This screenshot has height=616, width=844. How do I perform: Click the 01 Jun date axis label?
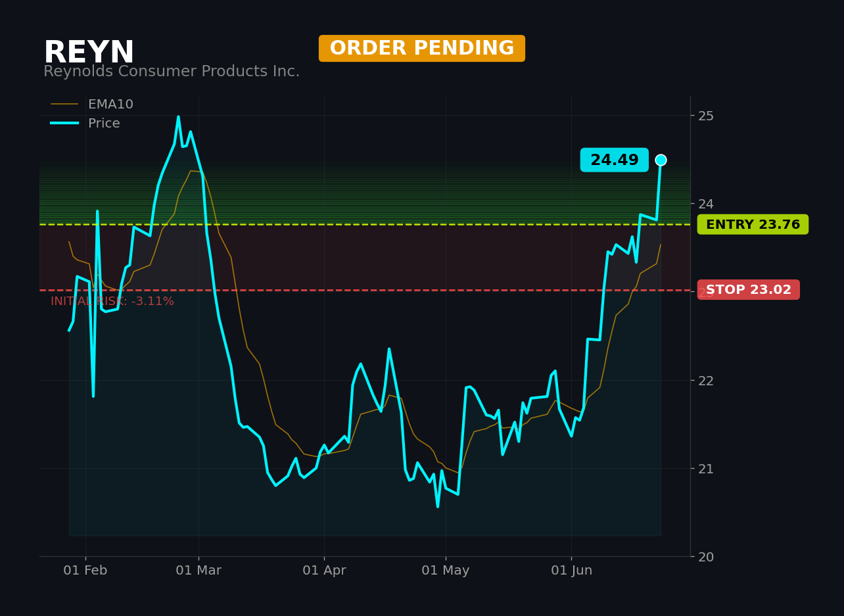tap(571, 571)
